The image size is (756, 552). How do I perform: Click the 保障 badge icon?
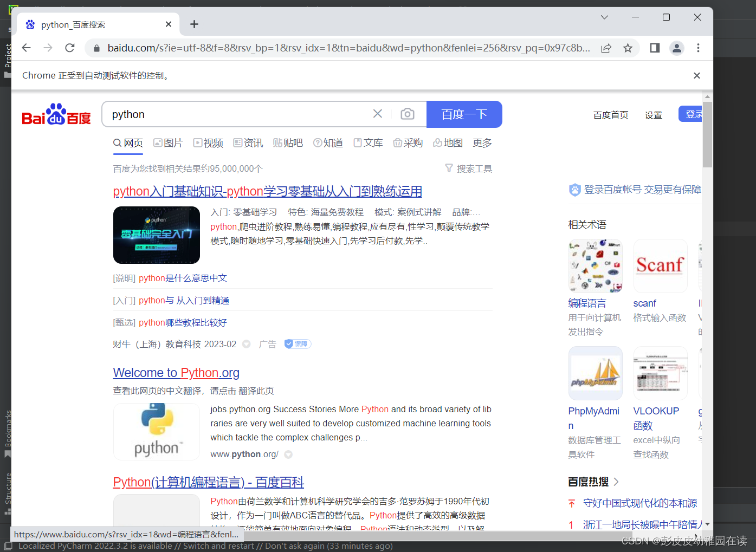click(298, 344)
